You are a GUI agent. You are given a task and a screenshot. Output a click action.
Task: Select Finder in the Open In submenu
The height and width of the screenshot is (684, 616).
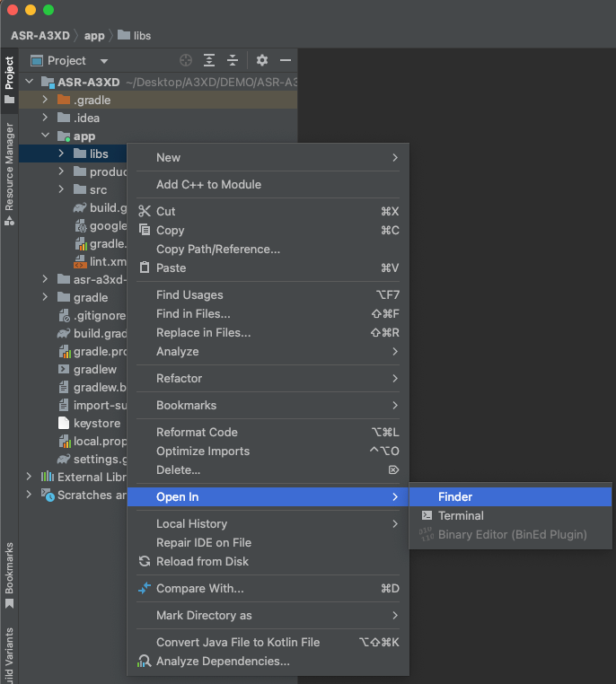coord(454,496)
